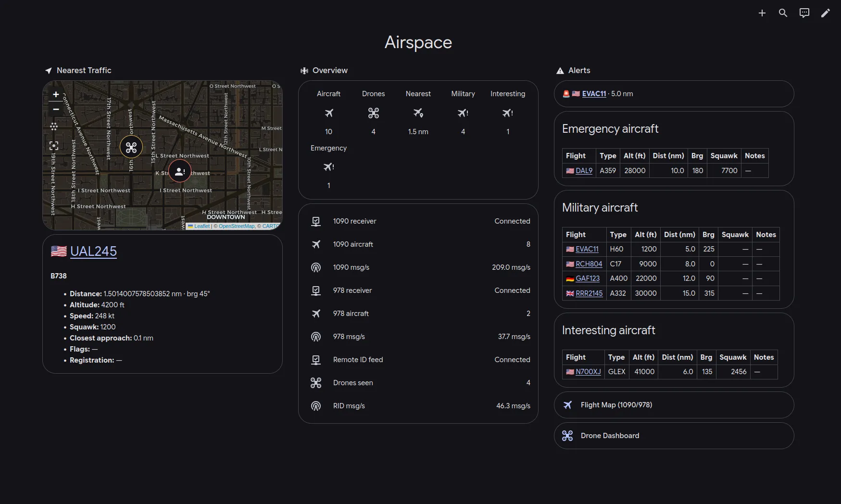
Task: Click the OpenStreetMap attribution link
Action: tap(237, 226)
